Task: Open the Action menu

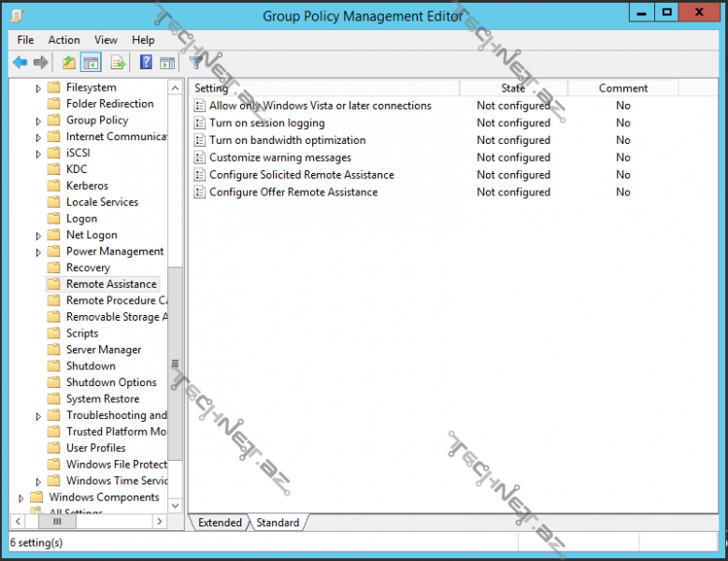Action: (x=64, y=40)
